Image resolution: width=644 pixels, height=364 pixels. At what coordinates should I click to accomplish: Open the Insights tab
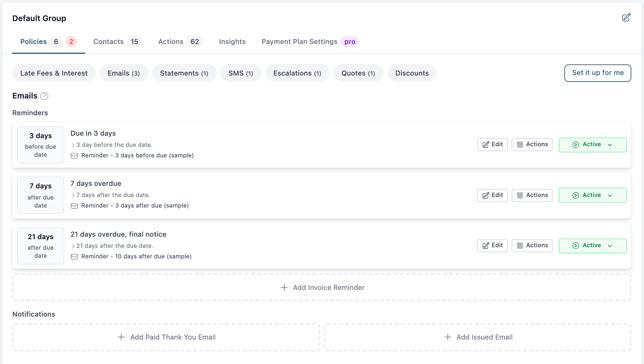232,42
